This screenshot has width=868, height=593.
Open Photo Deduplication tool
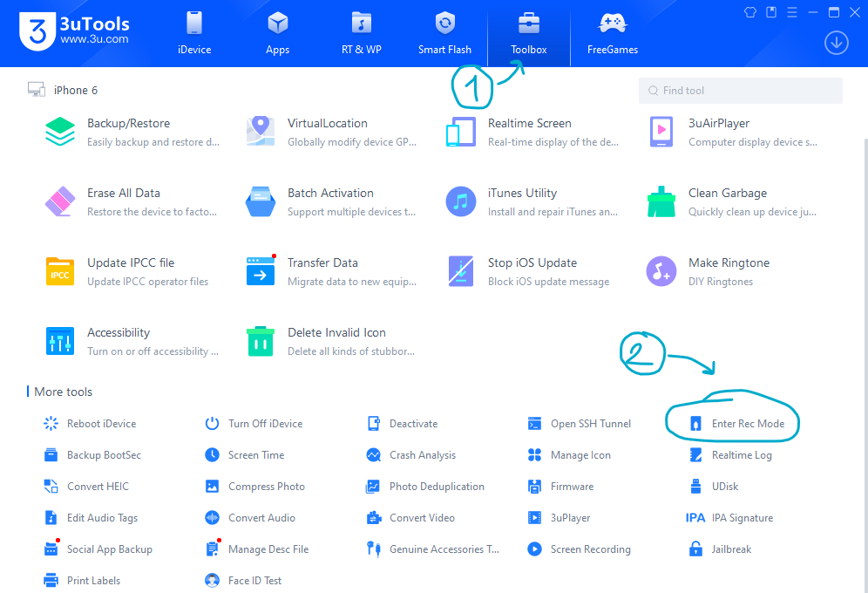[x=425, y=486]
